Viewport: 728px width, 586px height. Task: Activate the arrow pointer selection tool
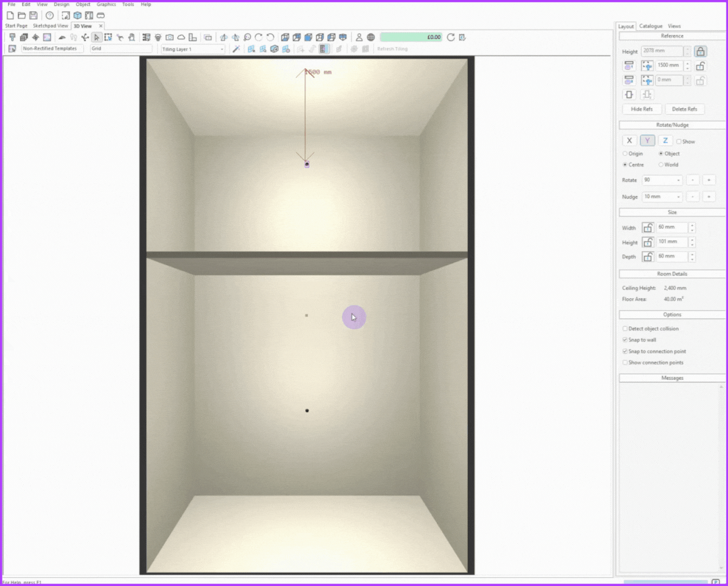(96, 37)
